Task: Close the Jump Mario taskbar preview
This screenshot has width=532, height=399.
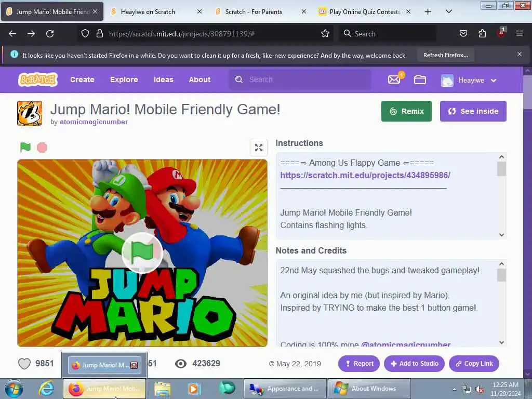Action: click(134, 365)
